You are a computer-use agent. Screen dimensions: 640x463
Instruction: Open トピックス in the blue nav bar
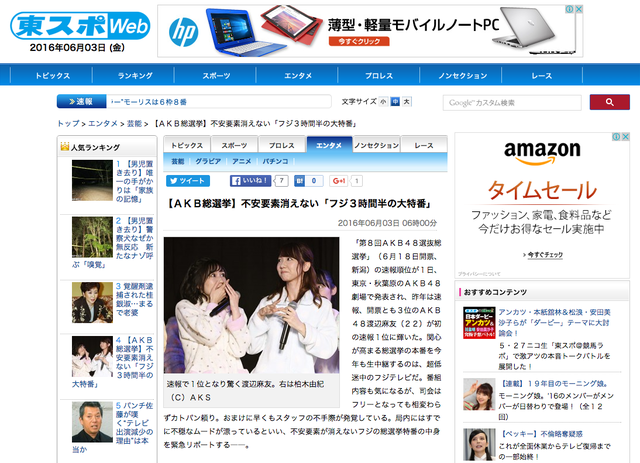point(52,76)
